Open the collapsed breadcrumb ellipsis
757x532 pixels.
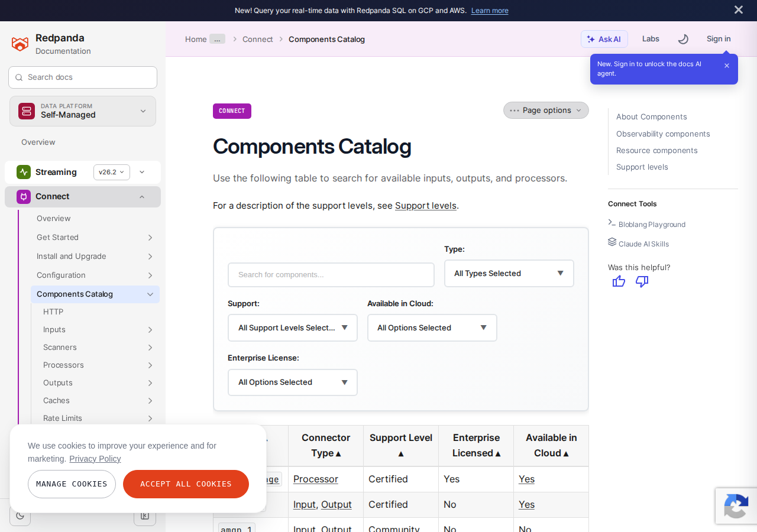(x=217, y=39)
